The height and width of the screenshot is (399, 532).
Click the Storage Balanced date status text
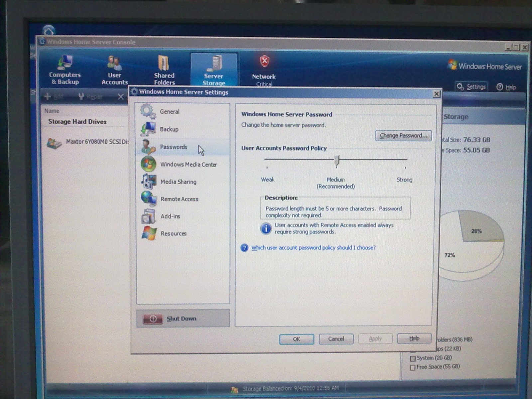[x=291, y=388]
